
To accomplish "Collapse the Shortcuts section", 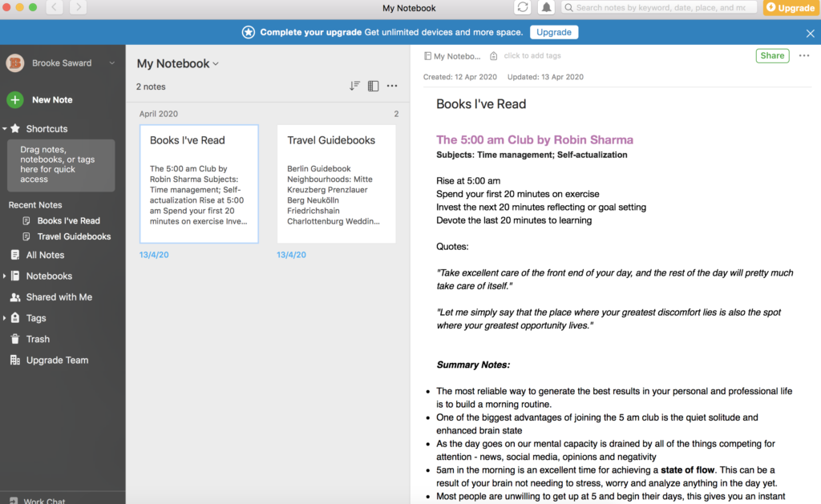I will [5, 128].
